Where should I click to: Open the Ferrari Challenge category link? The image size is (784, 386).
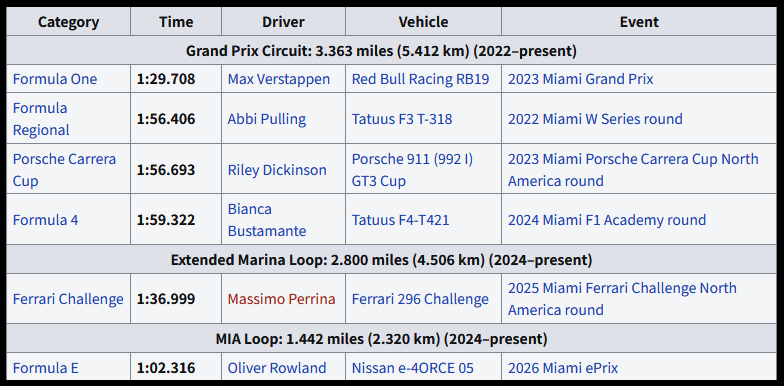coord(68,299)
